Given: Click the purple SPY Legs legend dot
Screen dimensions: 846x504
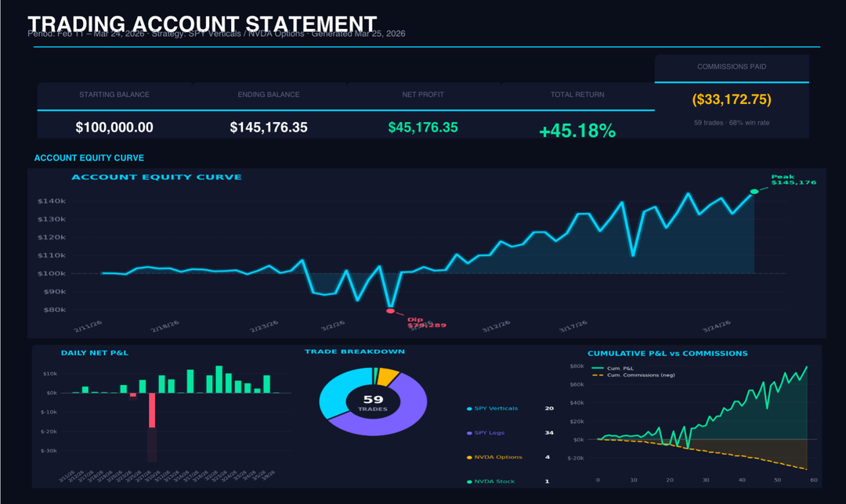Looking at the screenshot, I should 469,433.
